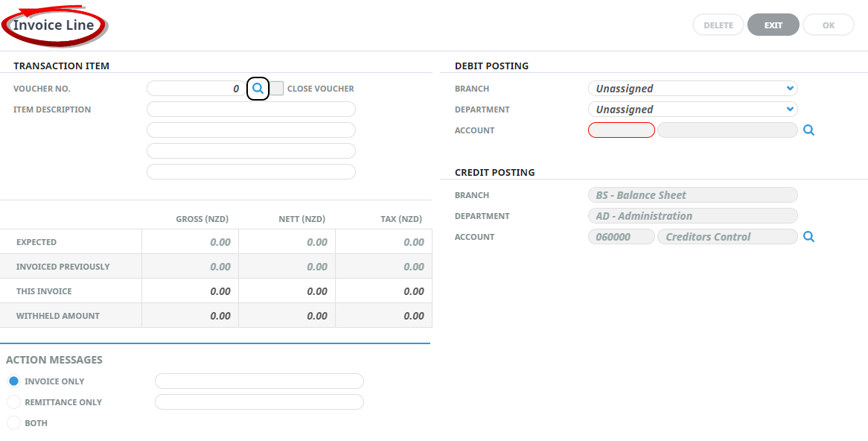This screenshot has width=868, height=441.
Task: Select the Invoice Only radio option
Action: 13,381
